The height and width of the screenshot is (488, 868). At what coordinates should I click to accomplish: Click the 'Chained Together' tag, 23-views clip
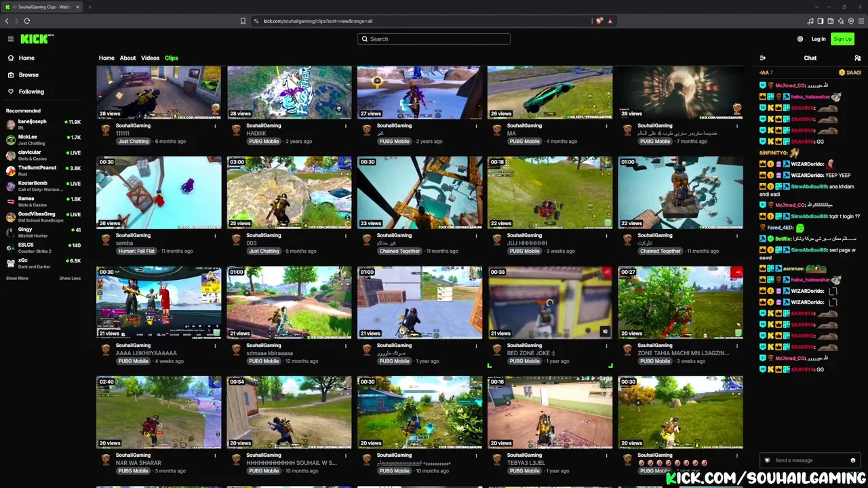(x=399, y=251)
